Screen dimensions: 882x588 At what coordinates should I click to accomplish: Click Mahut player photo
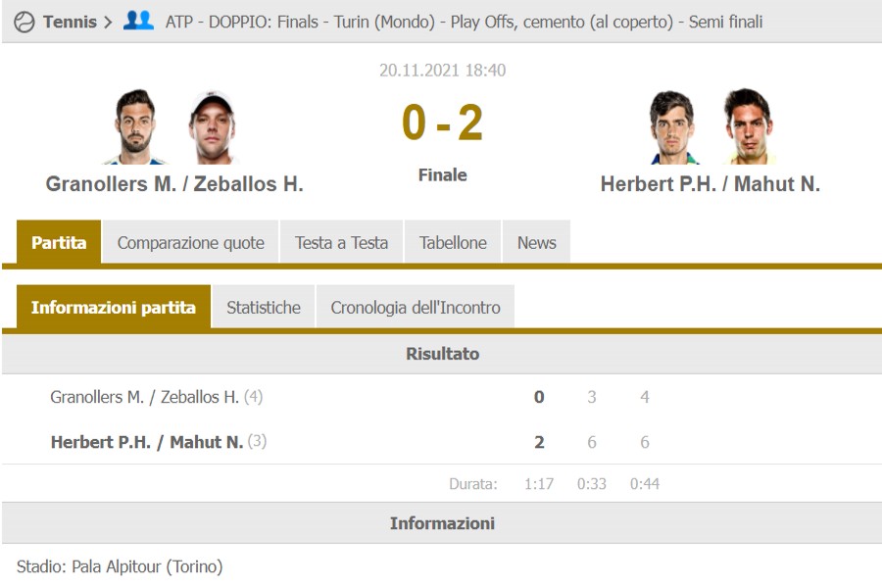pyautogui.click(x=749, y=127)
